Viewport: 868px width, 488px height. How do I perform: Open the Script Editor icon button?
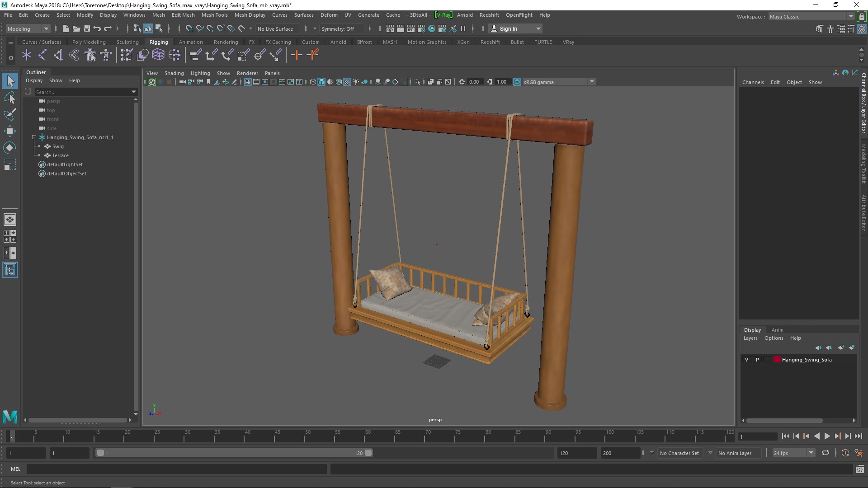point(859,469)
